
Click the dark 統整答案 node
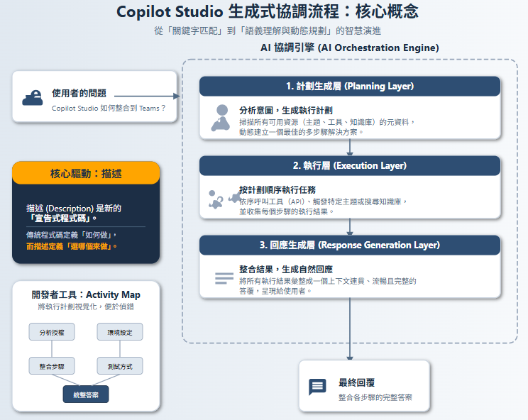(x=86, y=394)
